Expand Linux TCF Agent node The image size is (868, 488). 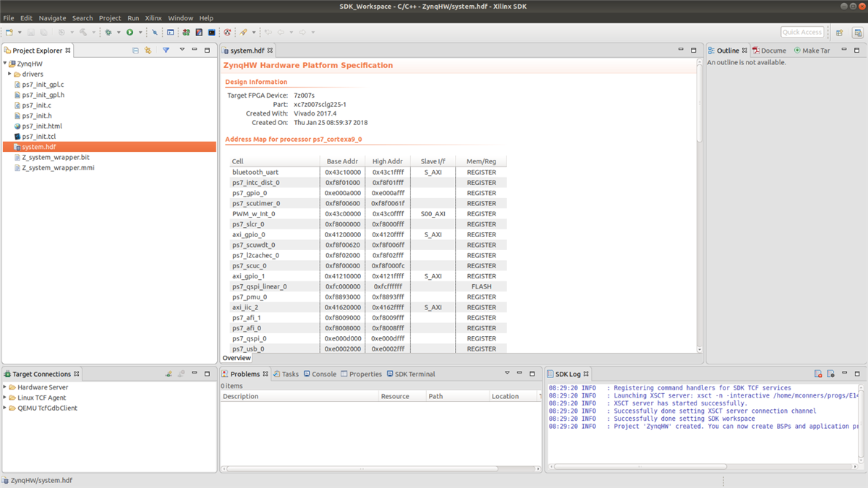4,398
